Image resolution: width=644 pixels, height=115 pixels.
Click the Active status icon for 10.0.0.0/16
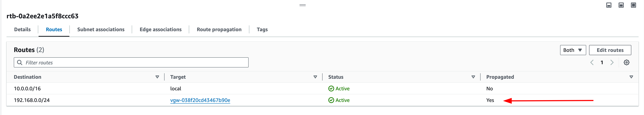pyautogui.click(x=331, y=89)
